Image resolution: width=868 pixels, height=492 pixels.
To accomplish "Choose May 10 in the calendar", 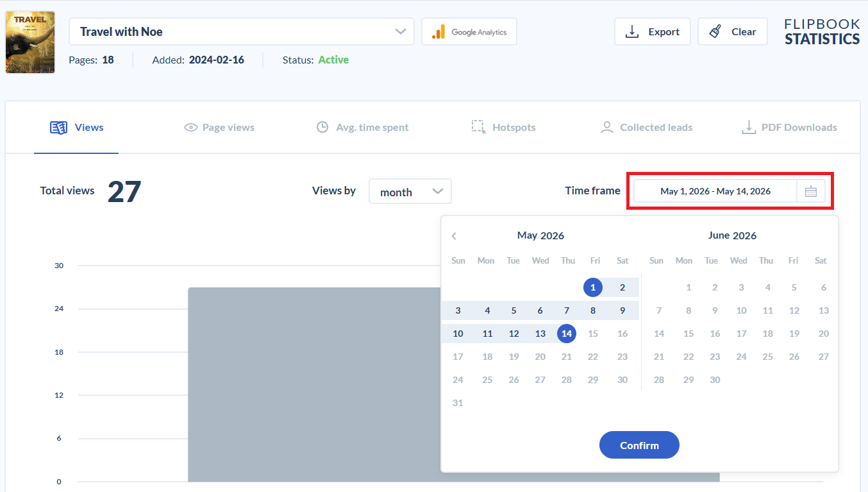I will [458, 334].
